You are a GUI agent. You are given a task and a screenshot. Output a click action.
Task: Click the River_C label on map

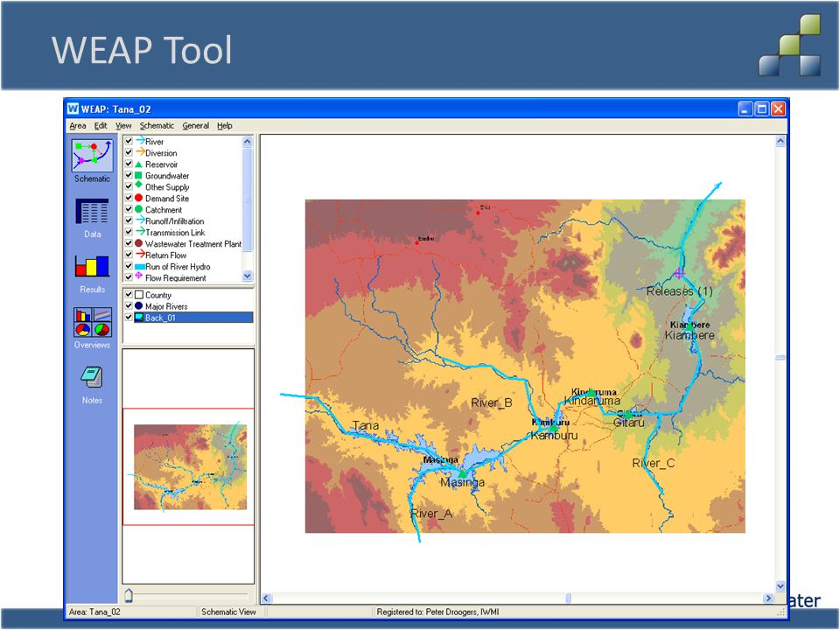tap(653, 464)
